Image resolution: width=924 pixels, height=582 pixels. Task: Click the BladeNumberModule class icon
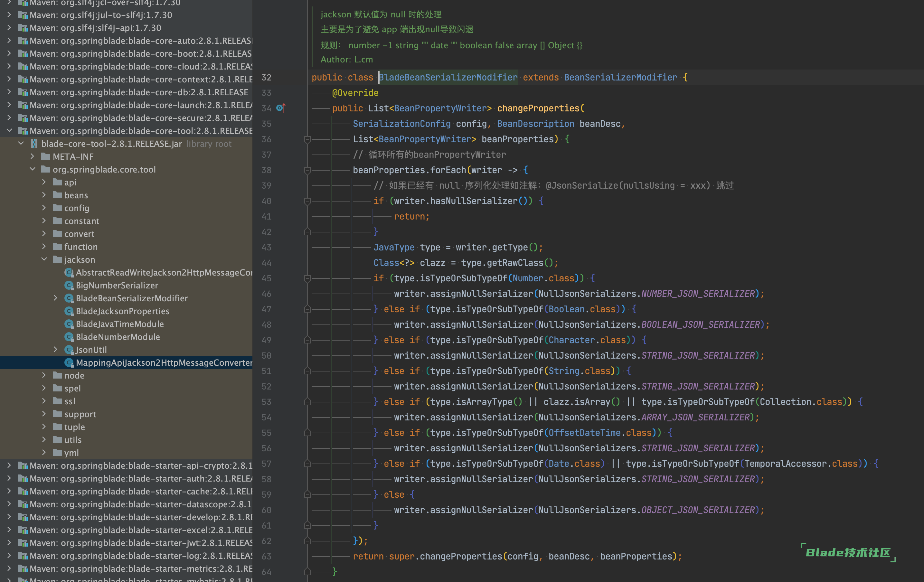(x=69, y=337)
